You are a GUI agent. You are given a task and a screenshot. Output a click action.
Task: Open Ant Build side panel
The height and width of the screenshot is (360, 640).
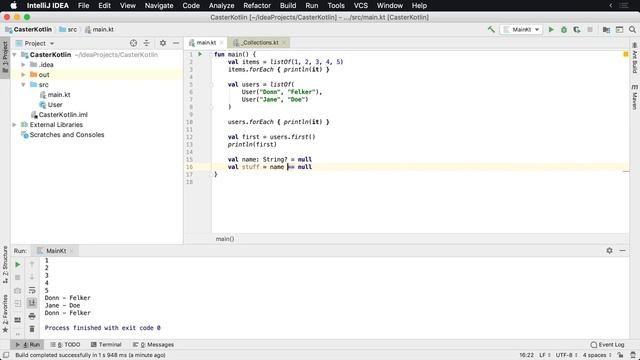tap(635, 58)
